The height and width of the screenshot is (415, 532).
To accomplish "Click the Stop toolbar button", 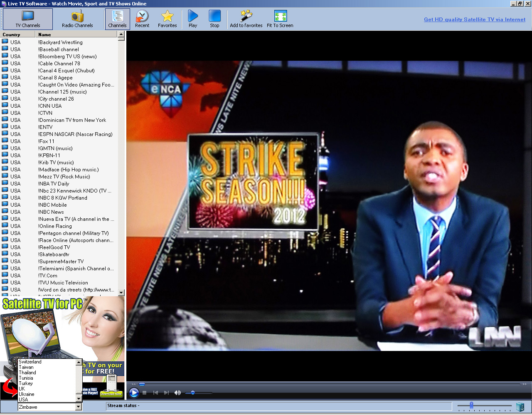I will coord(214,19).
